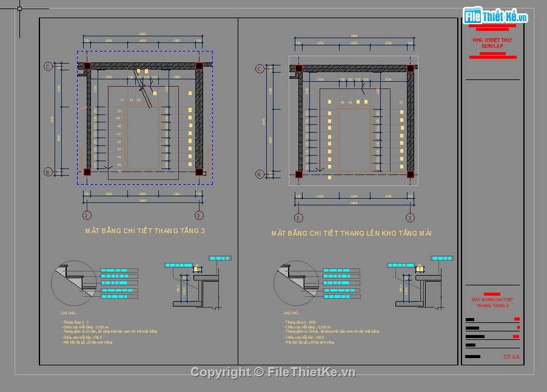Select the stairwell void rectangle in right plan
Image resolution: width=547 pixels, height=392 pixels.
[355, 141]
